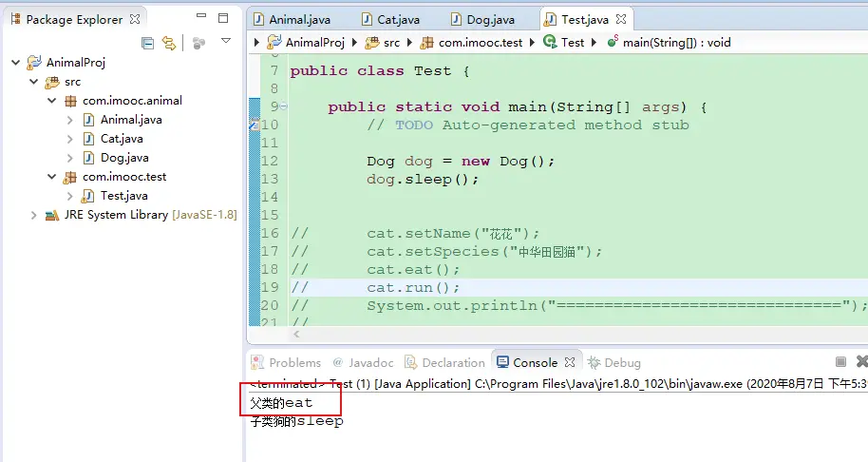The image size is (868, 462).
Task: Click com.imooc.test in the breadcrumb bar
Action: coord(481,42)
